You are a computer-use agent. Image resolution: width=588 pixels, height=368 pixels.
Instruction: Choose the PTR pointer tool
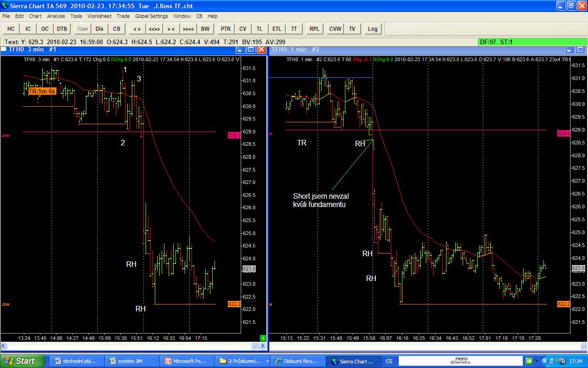[226, 29]
